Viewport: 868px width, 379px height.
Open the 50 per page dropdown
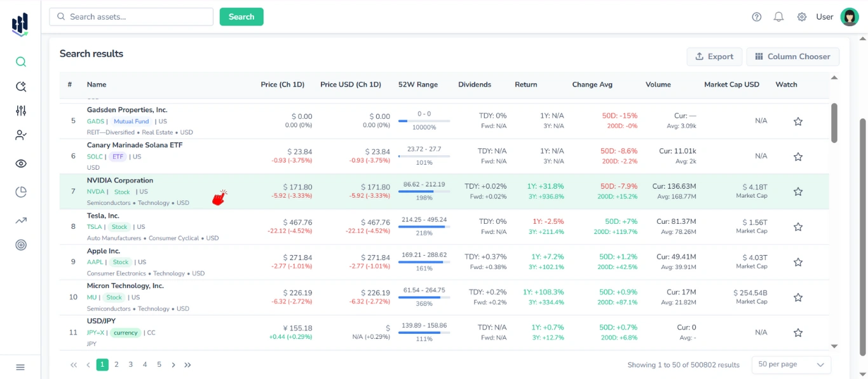point(790,364)
